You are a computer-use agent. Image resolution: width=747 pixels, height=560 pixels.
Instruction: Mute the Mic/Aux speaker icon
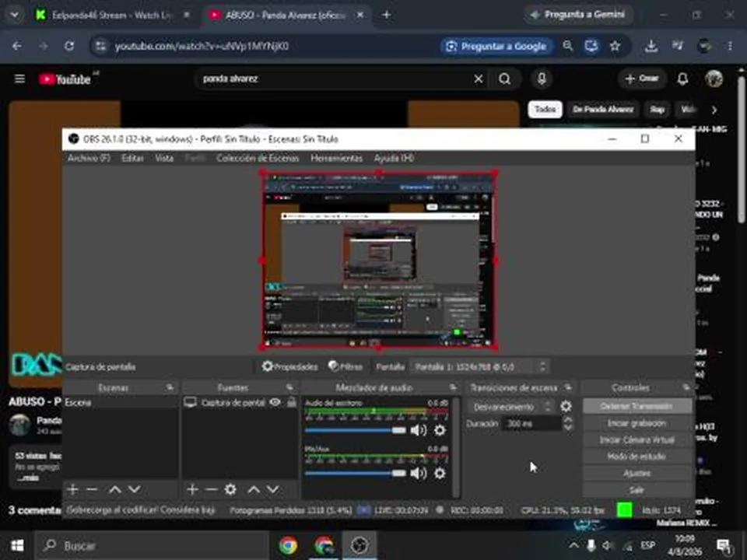tap(419, 474)
